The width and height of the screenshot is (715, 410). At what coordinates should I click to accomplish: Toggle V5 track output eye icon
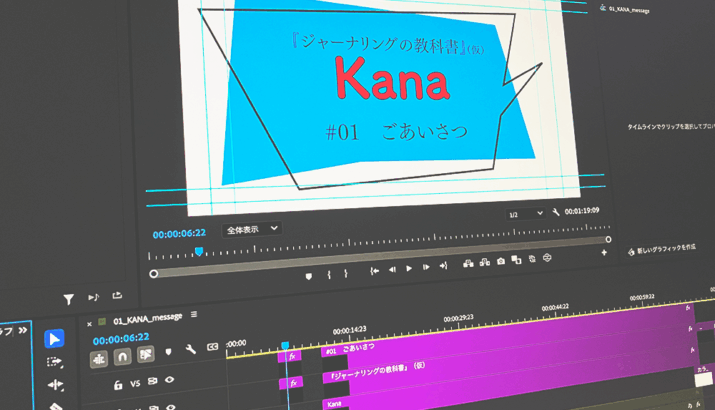169,380
